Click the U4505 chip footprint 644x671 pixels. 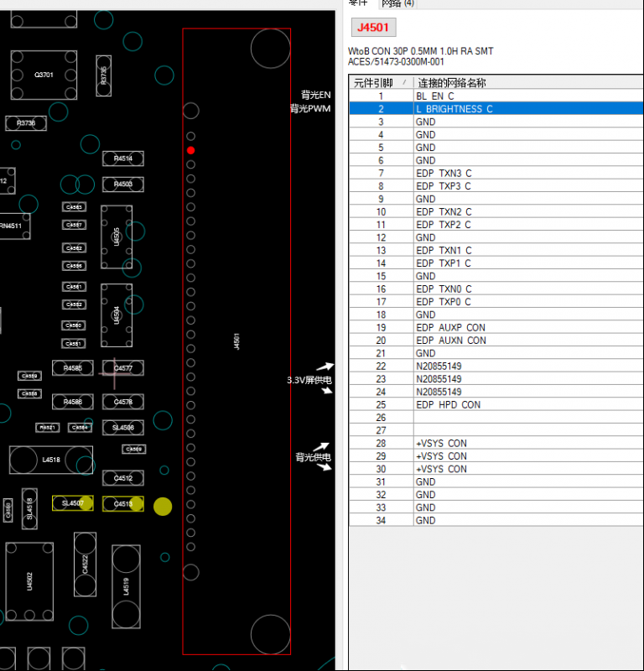coord(117,237)
